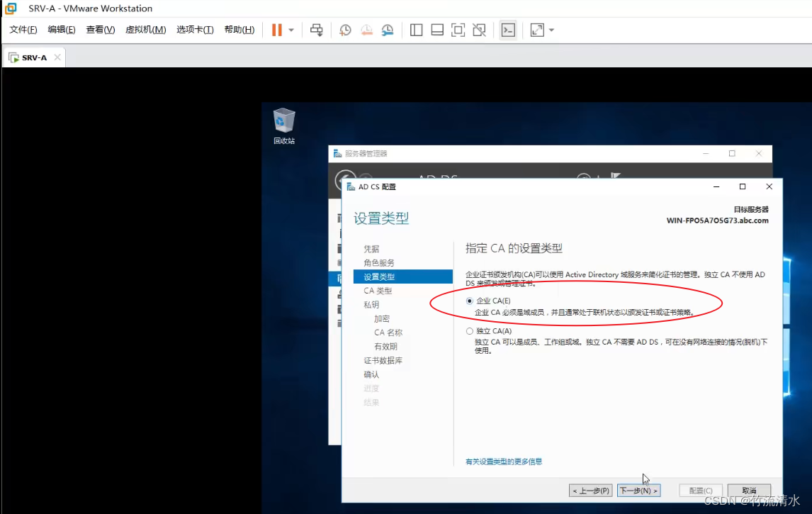
Task: Click the notifications flag in 服务器管理器
Action: [x=615, y=176]
